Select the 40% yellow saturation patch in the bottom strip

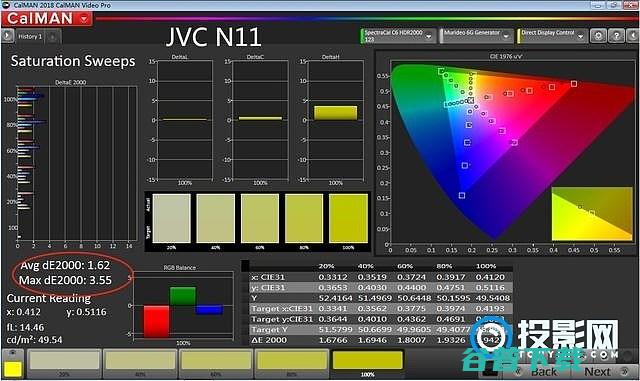click(x=140, y=363)
